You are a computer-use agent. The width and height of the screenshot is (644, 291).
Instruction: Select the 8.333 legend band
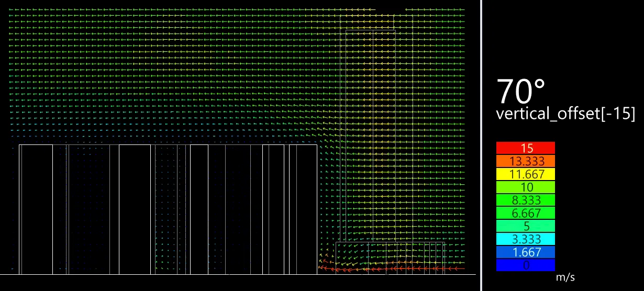(x=525, y=200)
